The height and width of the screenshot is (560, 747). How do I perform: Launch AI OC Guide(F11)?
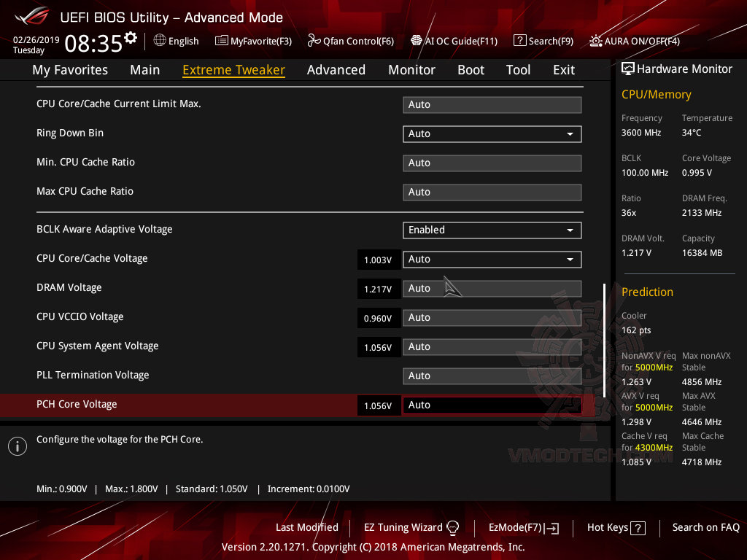461,42
